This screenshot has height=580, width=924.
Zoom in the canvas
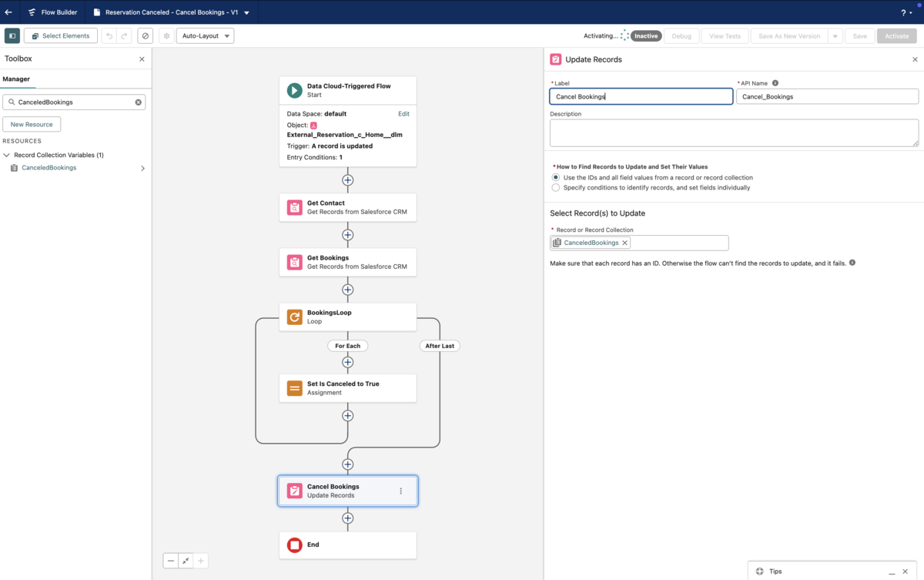(200, 561)
